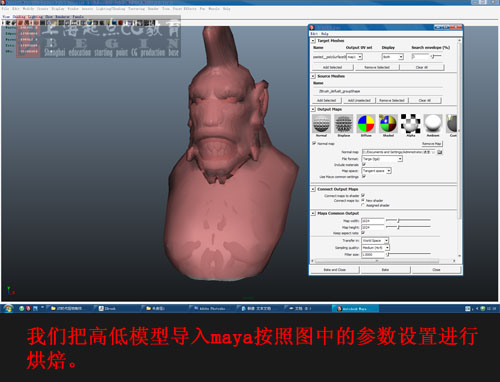The height and width of the screenshot is (382, 500).
Task: Click the Map height input field
Action: point(373,227)
